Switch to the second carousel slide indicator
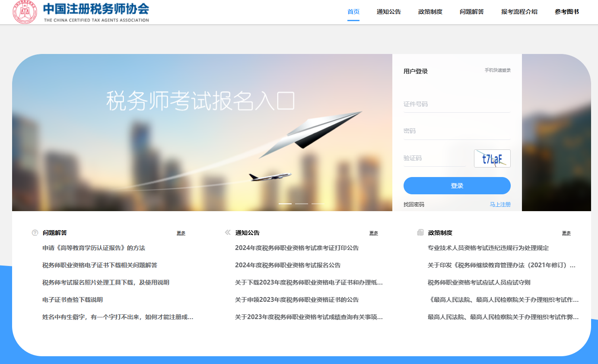Image resolution: width=598 pixels, height=364 pixels. (x=302, y=203)
